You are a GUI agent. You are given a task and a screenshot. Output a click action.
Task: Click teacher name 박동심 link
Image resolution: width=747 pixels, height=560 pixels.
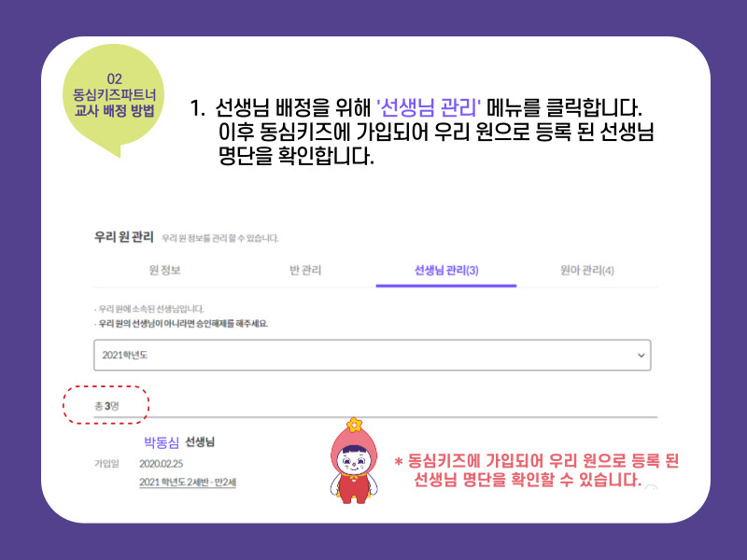pos(161,442)
